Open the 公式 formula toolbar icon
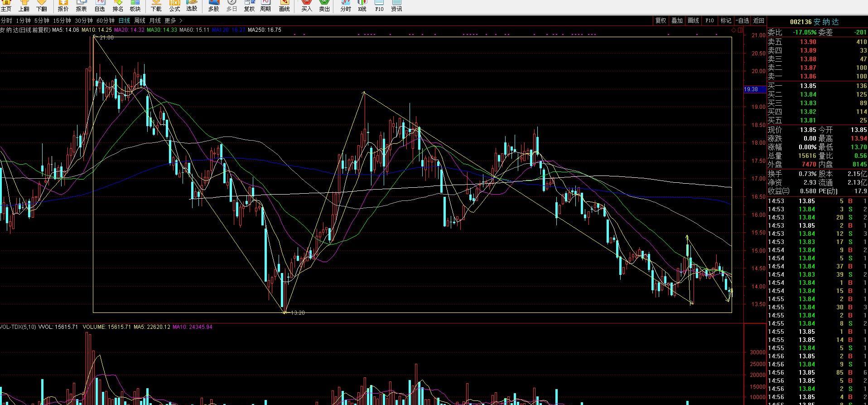 pyautogui.click(x=174, y=6)
